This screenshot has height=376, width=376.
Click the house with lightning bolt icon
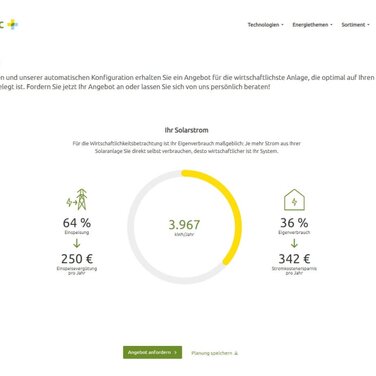coord(294,200)
